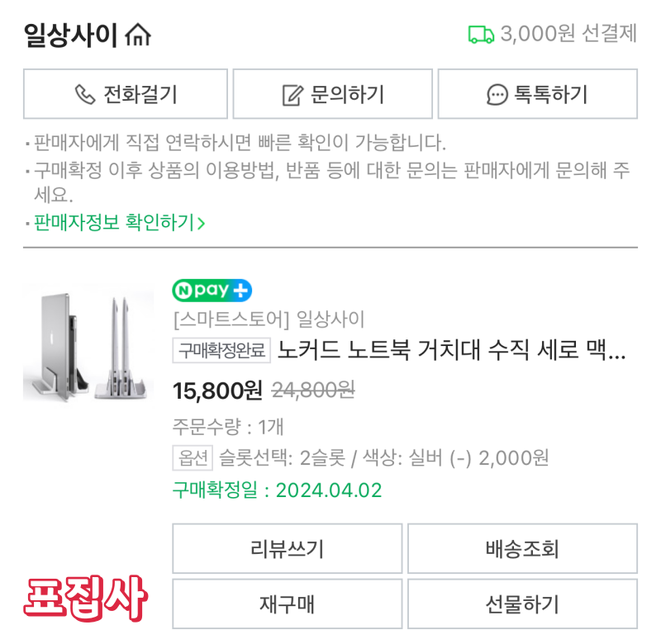Image resolution: width=661 pixels, height=644 pixels.
Task: Open 판매자정보 확인하기 seller info link
Action: (112, 221)
